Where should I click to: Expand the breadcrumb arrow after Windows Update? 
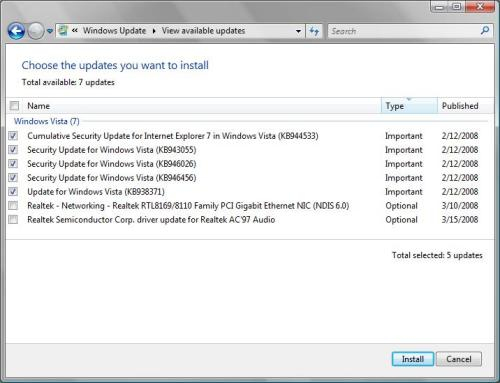click(154, 31)
